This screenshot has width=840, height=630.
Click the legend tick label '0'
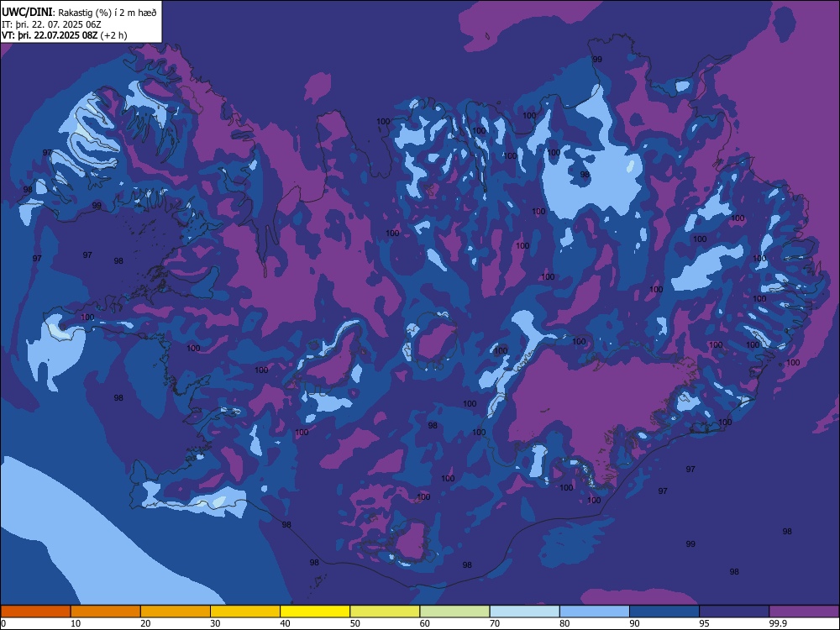coord(3,623)
